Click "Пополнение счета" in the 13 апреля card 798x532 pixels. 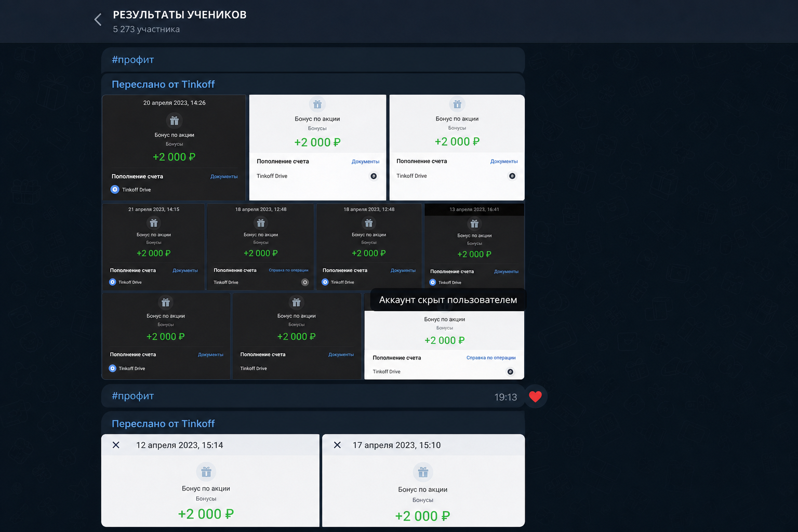pyautogui.click(x=452, y=272)
